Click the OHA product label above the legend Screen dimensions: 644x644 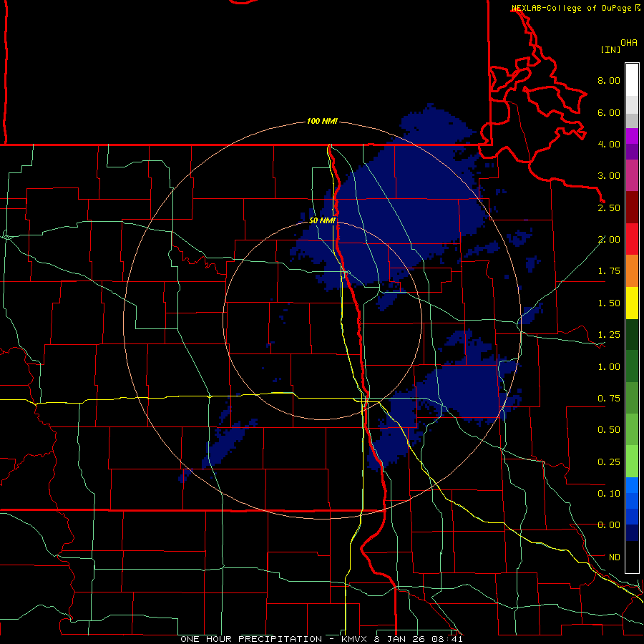click(x=629, y=43)
